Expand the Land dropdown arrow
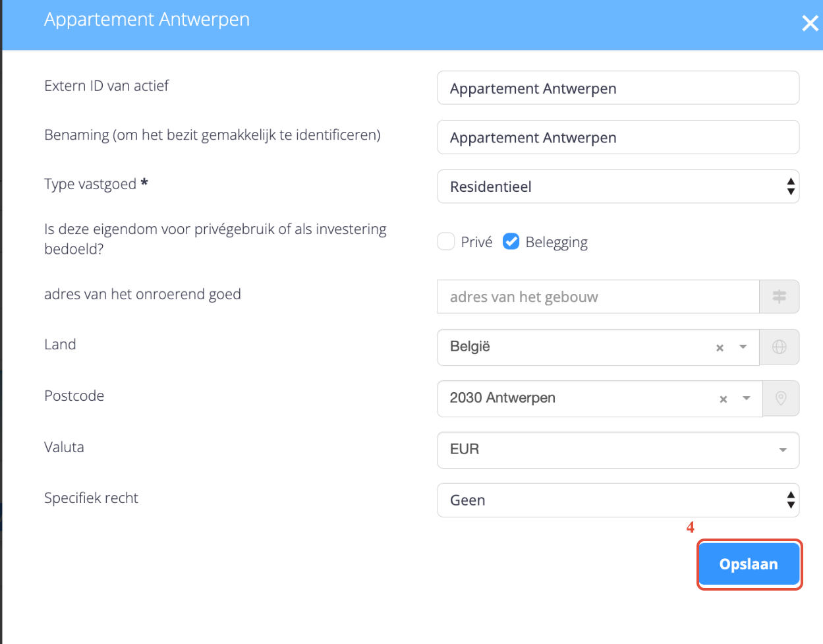The height and width of the screenshot is (644, 823). (x=743, y=347)
